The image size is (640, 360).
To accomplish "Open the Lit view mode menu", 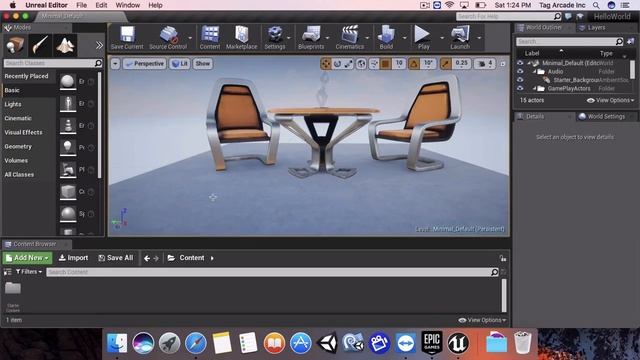I will click(x=180, y=64).
